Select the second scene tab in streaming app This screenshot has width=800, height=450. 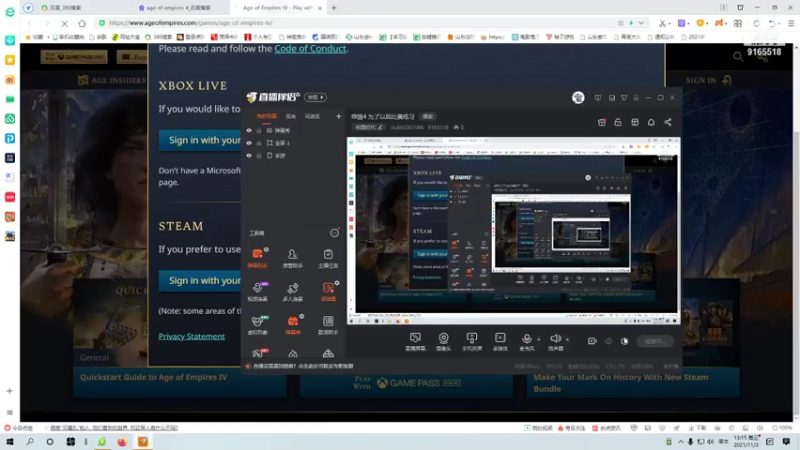pyautogui.click(x=291, y=116)
